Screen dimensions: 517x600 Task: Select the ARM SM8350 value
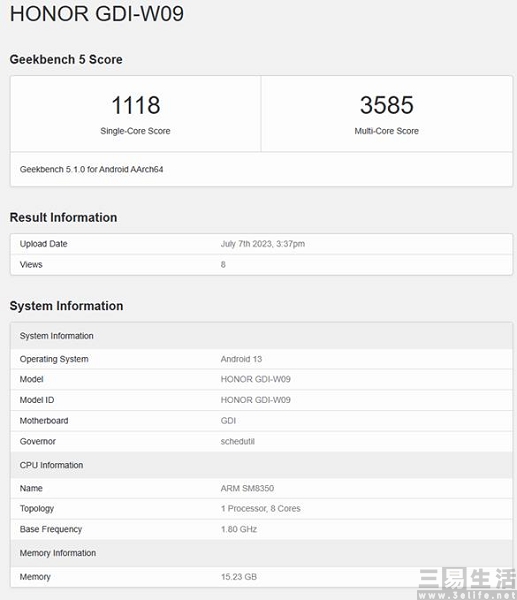tap(247, 488)
